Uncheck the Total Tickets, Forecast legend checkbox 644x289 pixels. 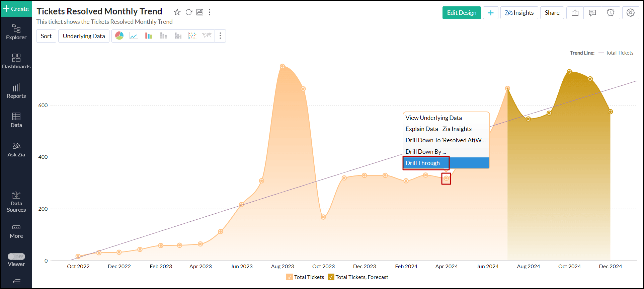pyautogui.click(x=331, y=277)
